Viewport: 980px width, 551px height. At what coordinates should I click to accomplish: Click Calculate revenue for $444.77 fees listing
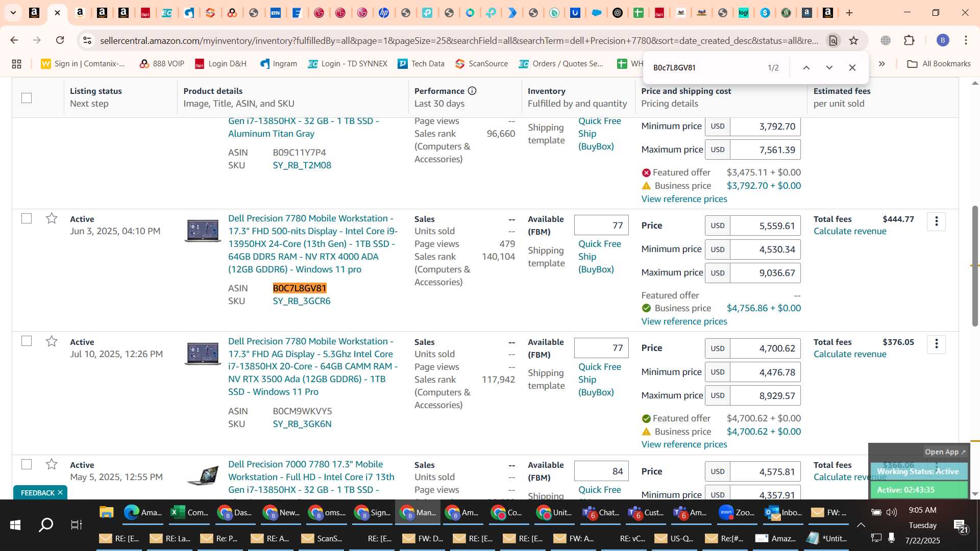point(850,231)
